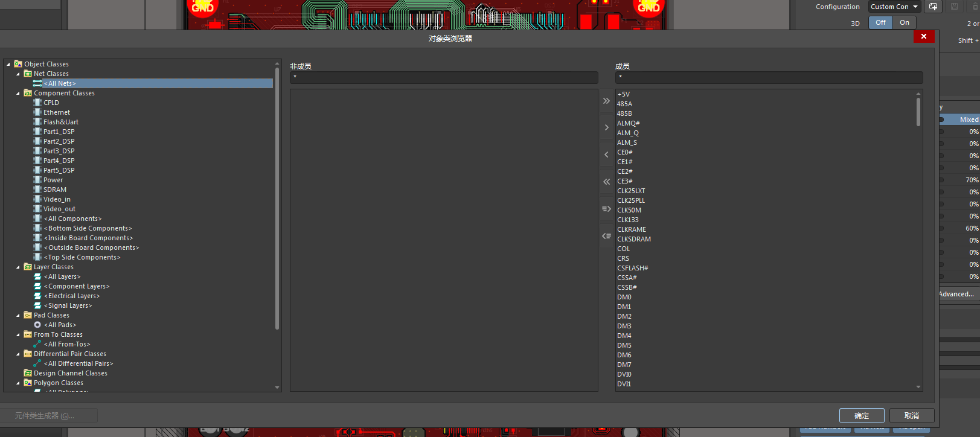The image size is (980, 437).
Task: Select the CE2# net member
Action: click(624, 171)
